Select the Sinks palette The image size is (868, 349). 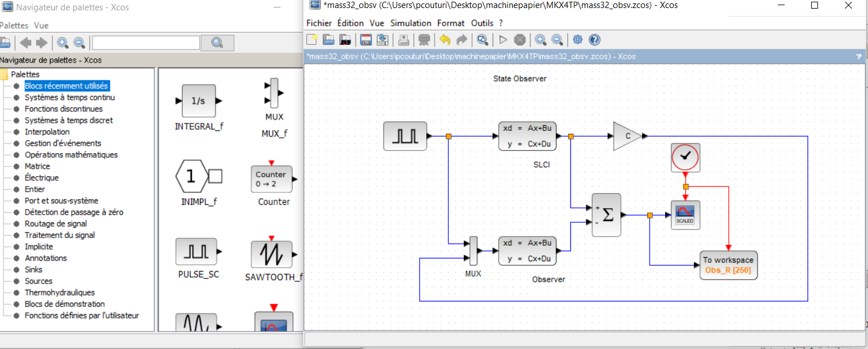[33, 269]
